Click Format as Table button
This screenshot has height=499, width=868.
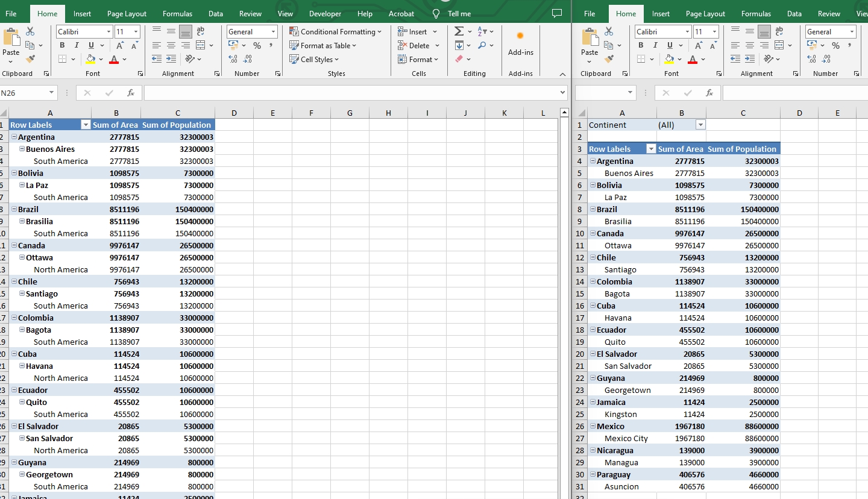323,45
